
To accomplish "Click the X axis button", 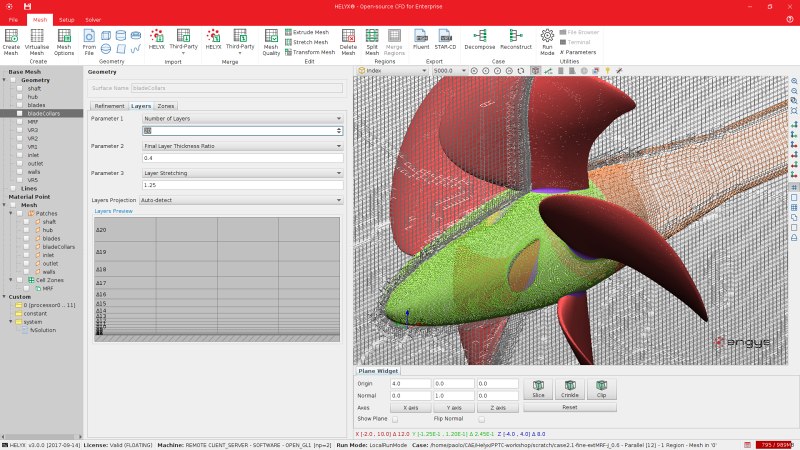I will pyautogui.click(x=411, y=408).
